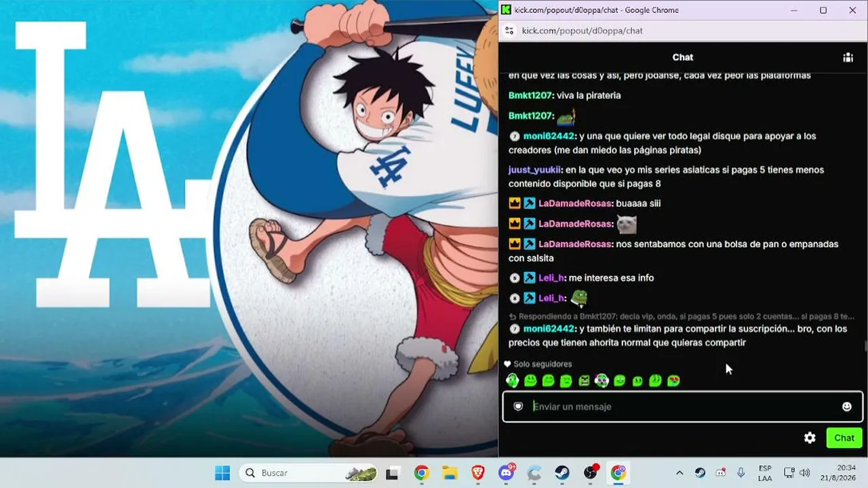Send the angry square-face quick emote
Screen dimensions: 868x488
tap(584, 381)
